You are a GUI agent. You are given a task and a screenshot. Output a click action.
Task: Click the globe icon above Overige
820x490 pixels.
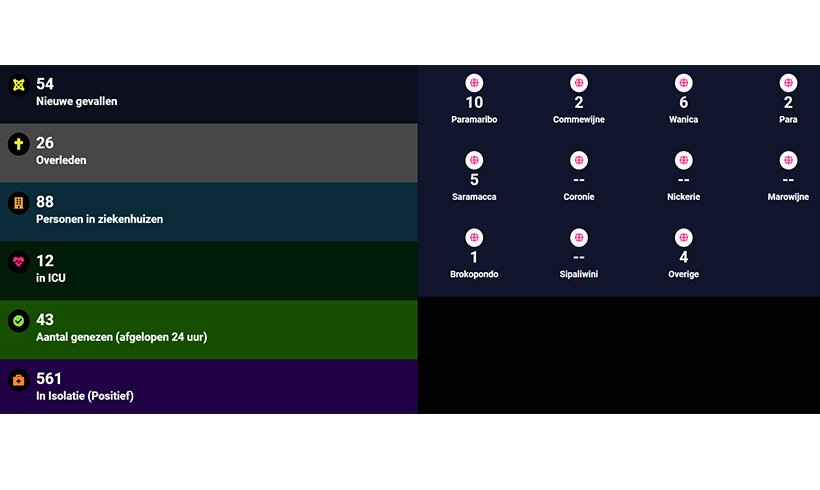tap(683, 237)
